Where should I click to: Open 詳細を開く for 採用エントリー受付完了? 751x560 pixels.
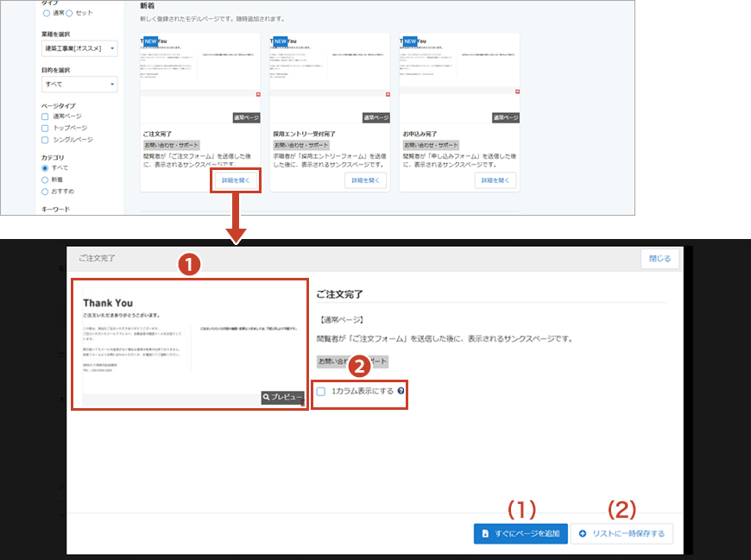[365, 180]
